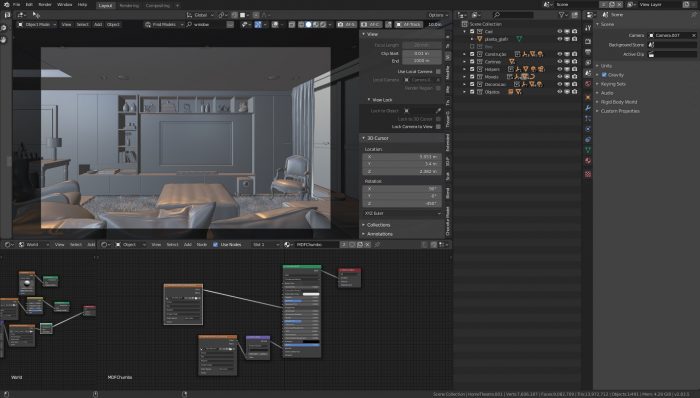The image size is (700, 398).
Task: Clear the scene Camera field with X
Action: (x=694, y=35)
